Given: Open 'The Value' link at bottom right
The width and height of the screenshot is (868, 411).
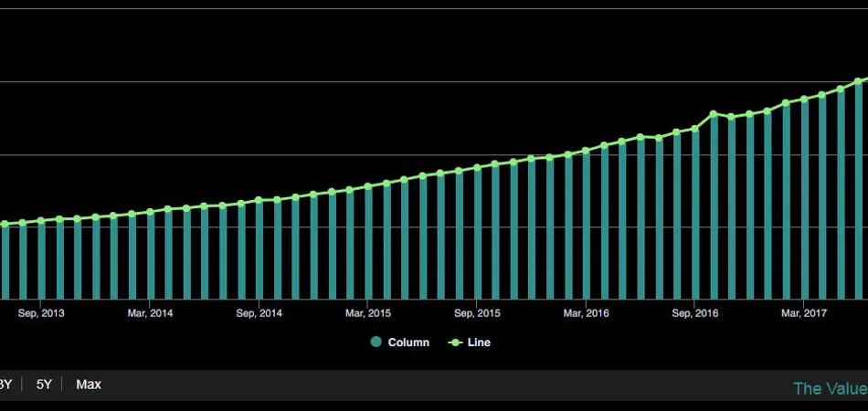Looking at the screenshot, I should click(x=830, y=388).
